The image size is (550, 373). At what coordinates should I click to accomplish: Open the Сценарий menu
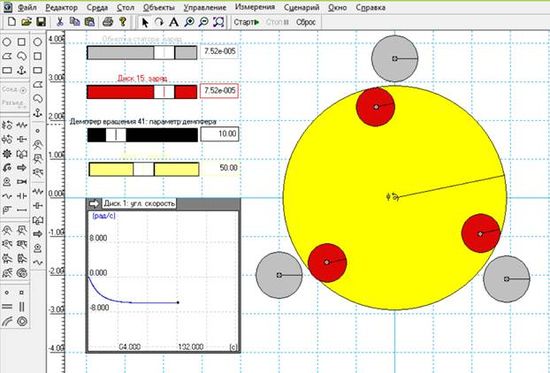(302, 7)
